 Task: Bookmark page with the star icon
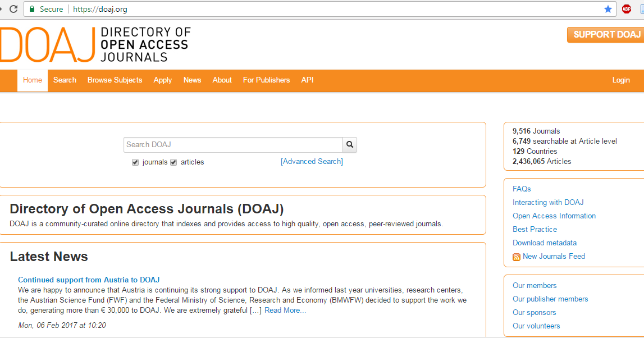608,9
